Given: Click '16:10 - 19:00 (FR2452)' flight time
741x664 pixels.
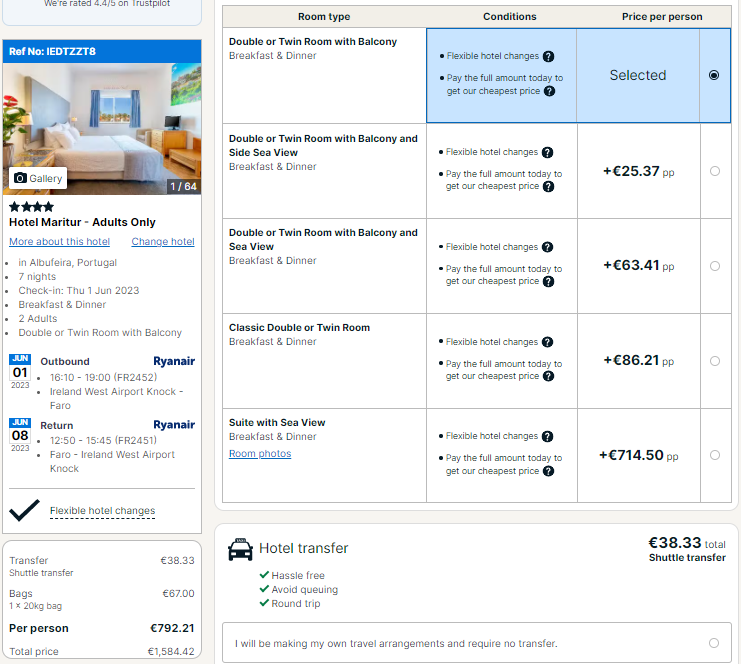Looking at the screenshot, I should point(103,378).
